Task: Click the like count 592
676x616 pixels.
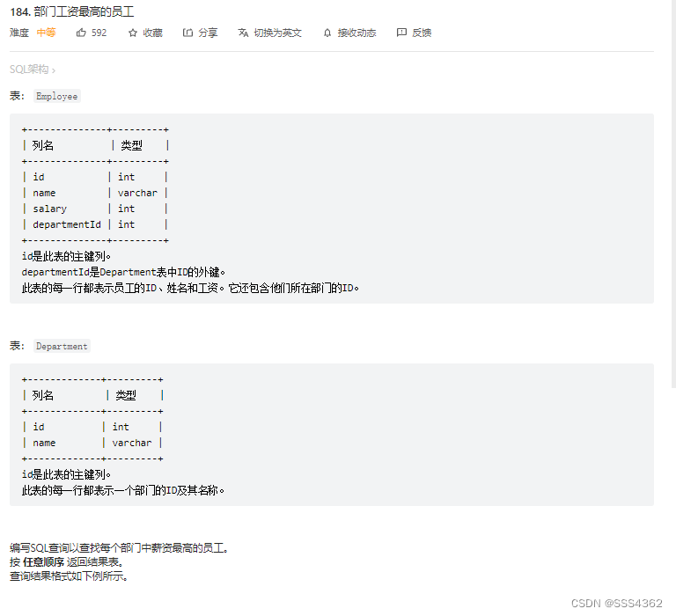Action: pyautogui.click(x=99, y=33)
